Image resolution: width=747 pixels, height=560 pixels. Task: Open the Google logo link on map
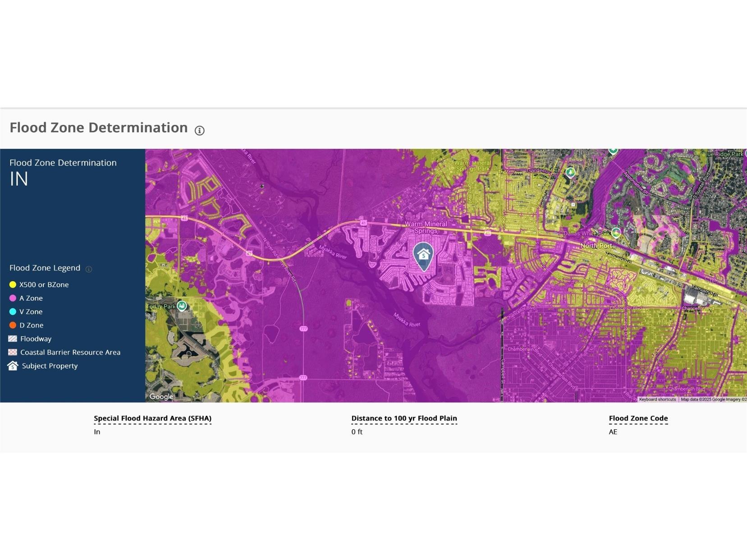coord(161,397)
